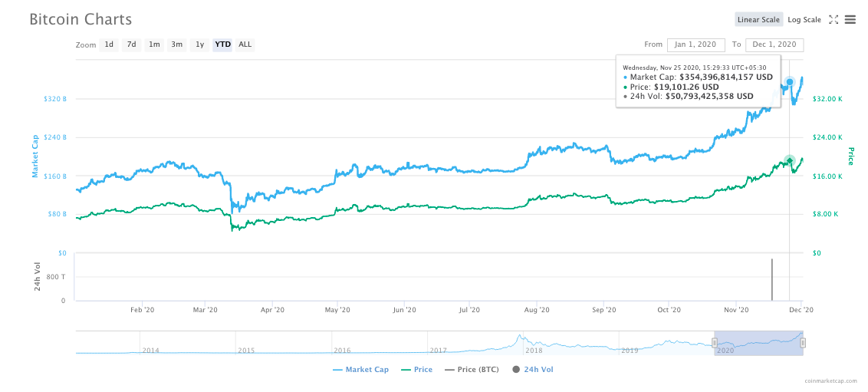868x392 pixels.
Task: Click the Bitcoin Charts heading
Action: point(81,19)
